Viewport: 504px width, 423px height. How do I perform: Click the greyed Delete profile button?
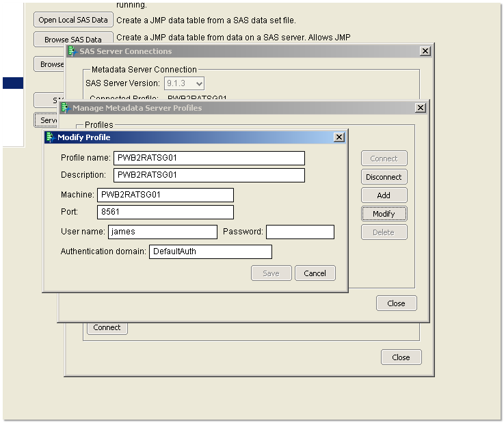[384, 232]
